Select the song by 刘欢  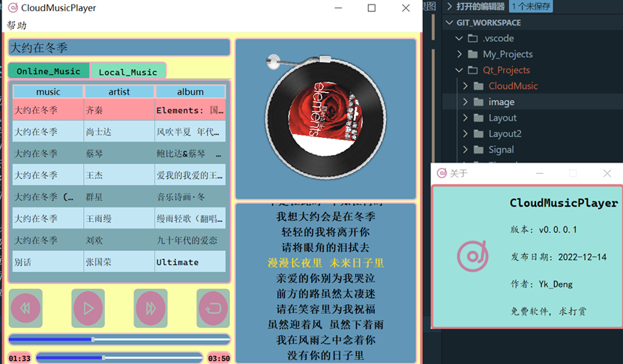click(x=119, y=240)
